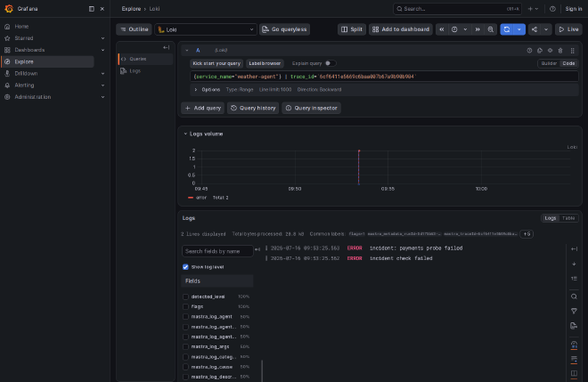Click the Grafana logo

point(9,9)
